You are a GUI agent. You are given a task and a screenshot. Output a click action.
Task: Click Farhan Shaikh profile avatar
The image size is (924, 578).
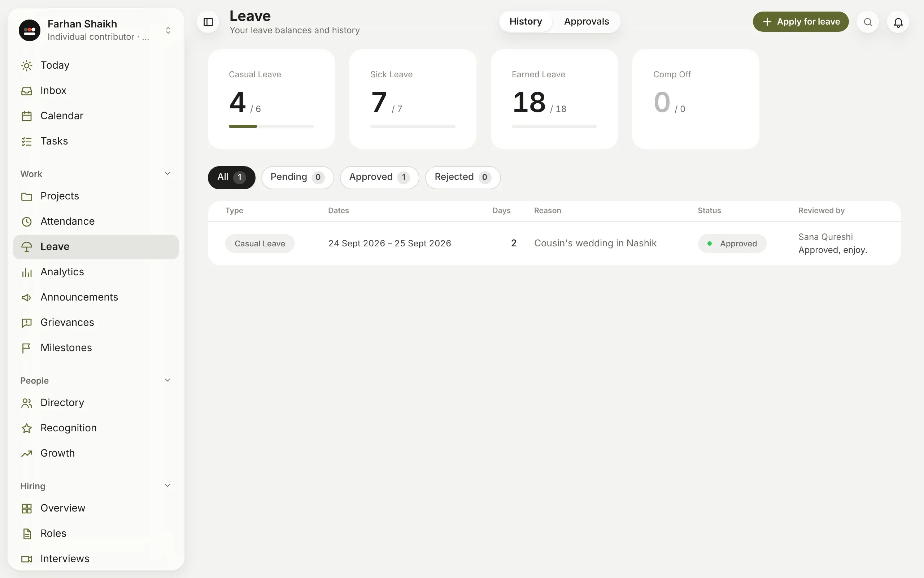point(30,30)
